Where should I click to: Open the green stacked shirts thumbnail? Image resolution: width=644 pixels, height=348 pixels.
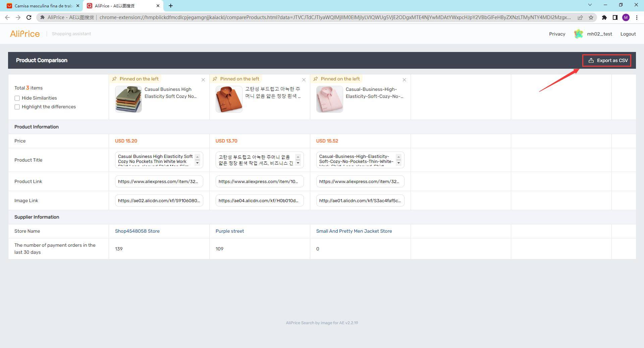click(x=128, y=99)
